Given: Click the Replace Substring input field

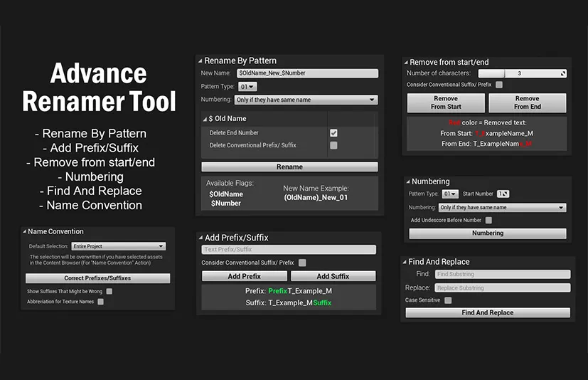Looking at the screenshot, I should coord(503,288).
